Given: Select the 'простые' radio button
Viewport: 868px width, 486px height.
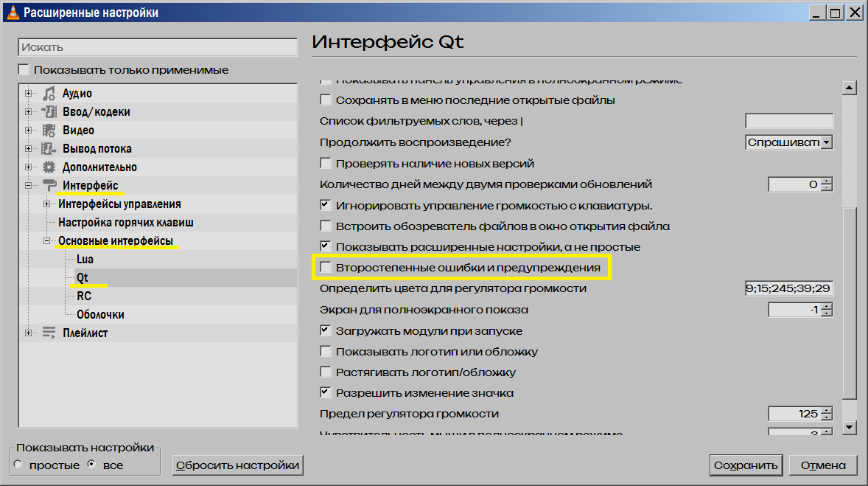Looking at the screenshot, I should click(18, 465).
